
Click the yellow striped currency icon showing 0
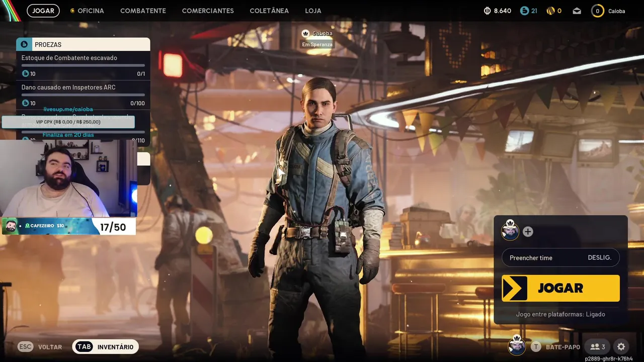point(550,11)
